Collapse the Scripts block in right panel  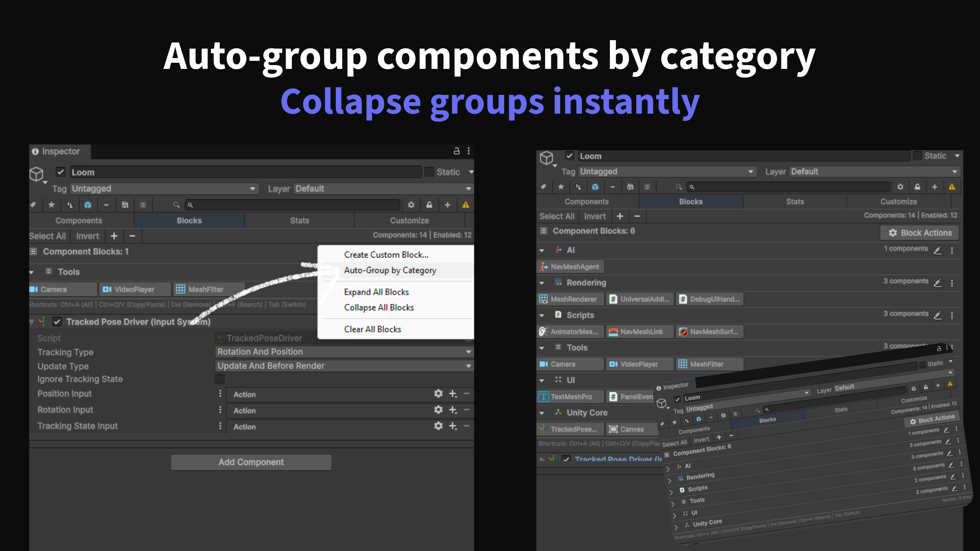[542, 315]
